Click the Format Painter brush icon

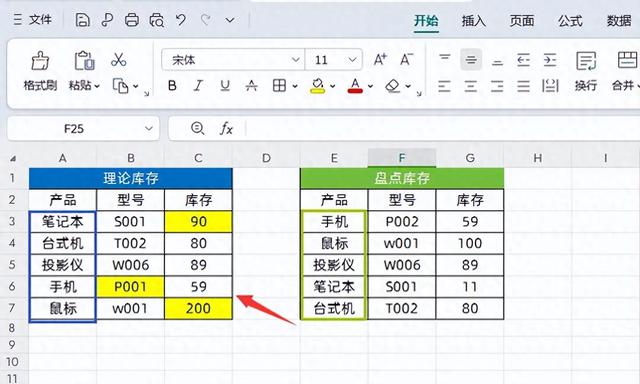40,61
